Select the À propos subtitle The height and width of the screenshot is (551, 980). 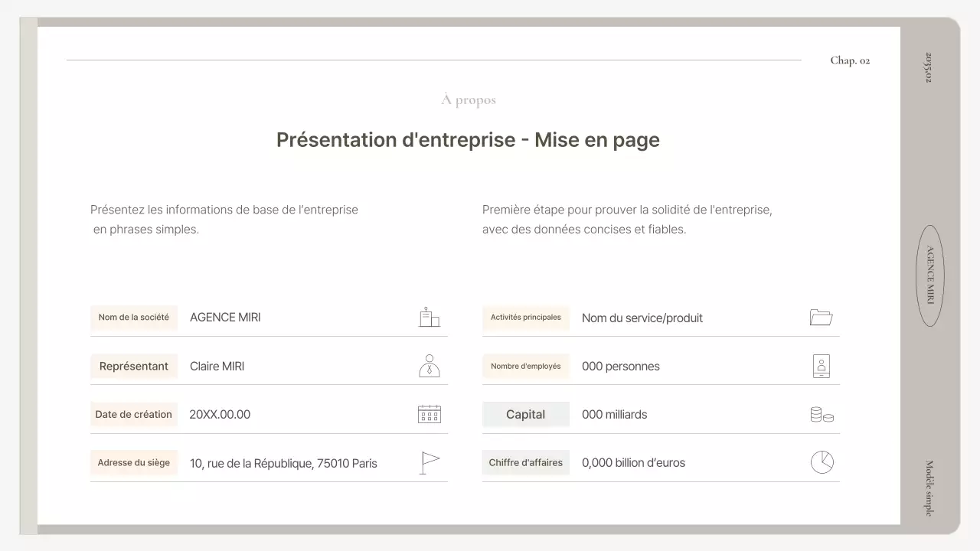point(468,99)
